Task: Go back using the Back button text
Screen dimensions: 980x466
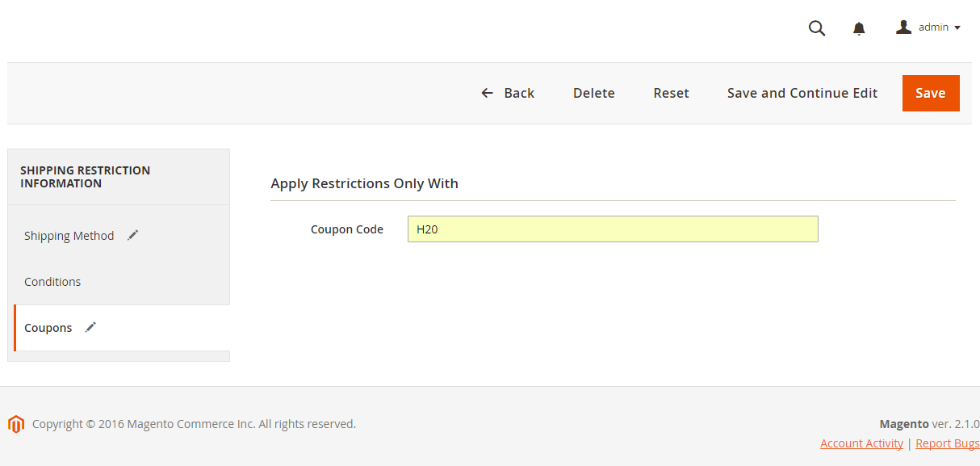Action: [x=519, y=93]
